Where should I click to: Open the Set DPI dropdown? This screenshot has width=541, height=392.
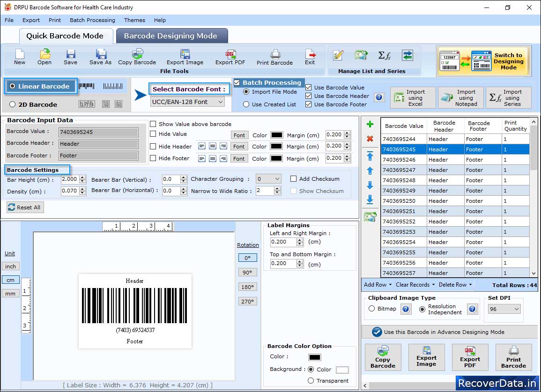tap(504, 309)
